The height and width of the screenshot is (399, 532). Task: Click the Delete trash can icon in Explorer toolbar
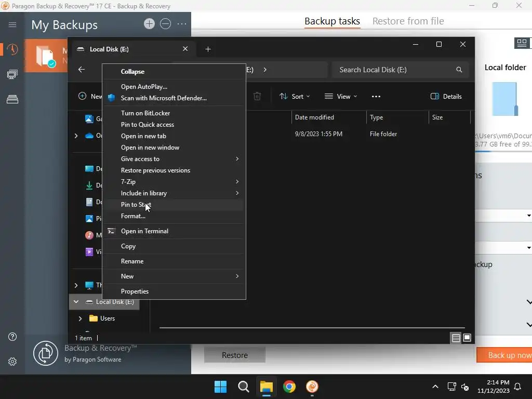pyautogui.click(x=257, y=96)
